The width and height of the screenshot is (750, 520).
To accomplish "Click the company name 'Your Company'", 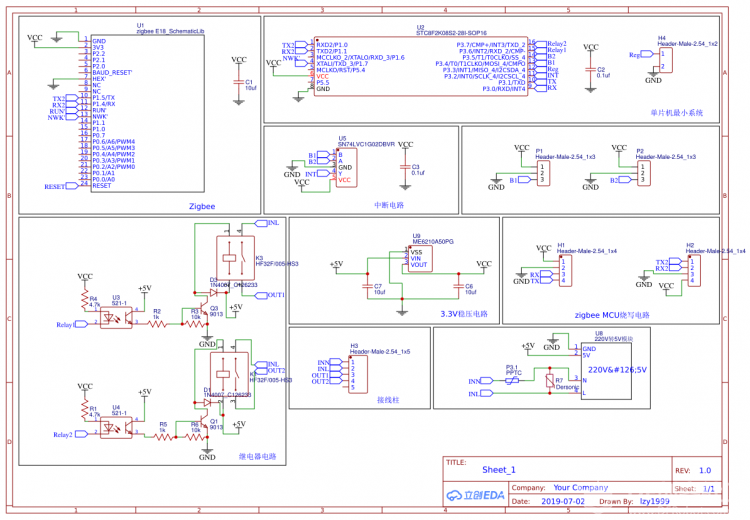I will click(x=581, y=487).
